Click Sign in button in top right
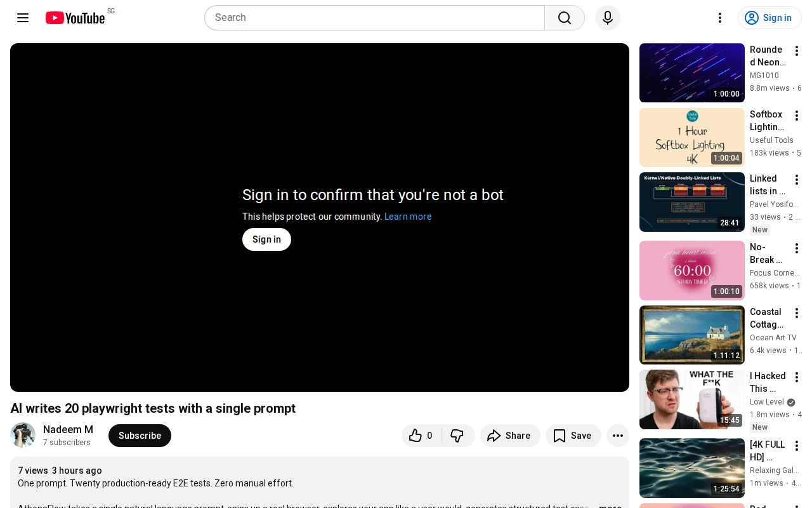This screenshot has width=812, height=508. (x=769, y=18)
